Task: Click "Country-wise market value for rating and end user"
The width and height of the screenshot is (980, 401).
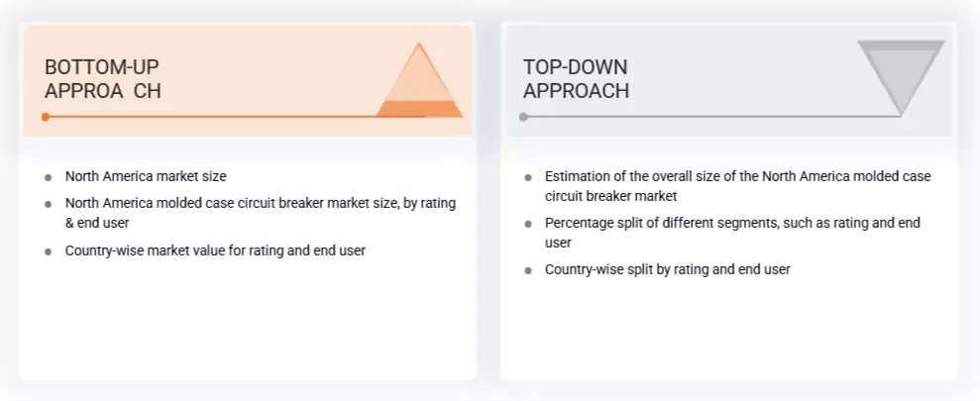Action: pos(215,251)
